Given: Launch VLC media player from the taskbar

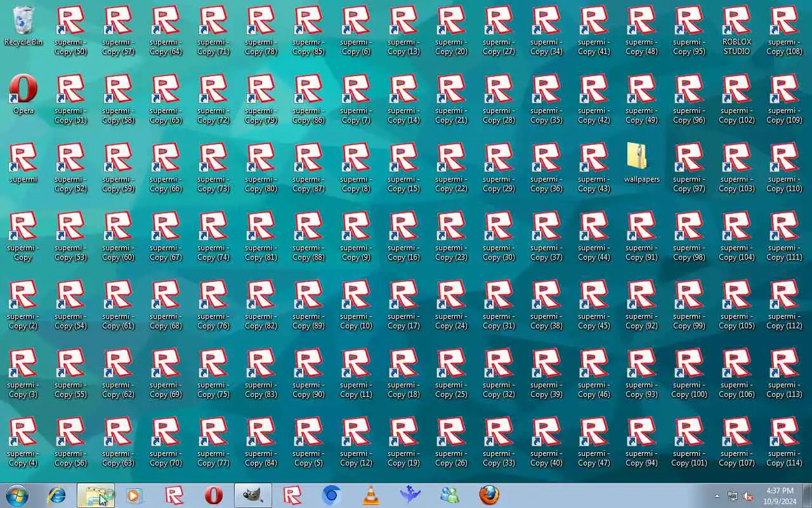Looking at the screenshot, I should coord(370,495).
